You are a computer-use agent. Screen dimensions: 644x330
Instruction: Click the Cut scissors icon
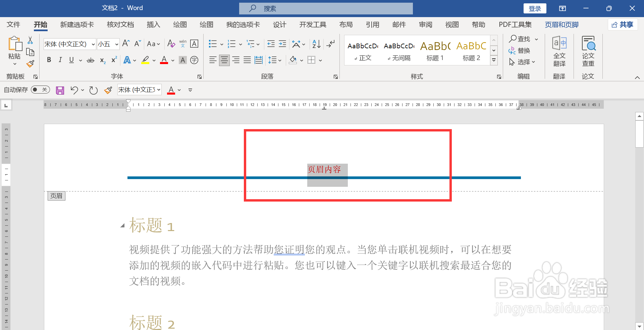point(30,40)
